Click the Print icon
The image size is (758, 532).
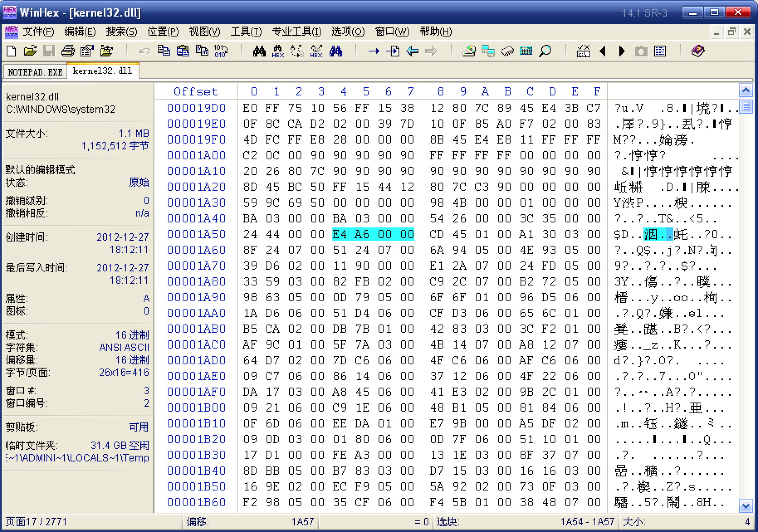coord(68,51)
